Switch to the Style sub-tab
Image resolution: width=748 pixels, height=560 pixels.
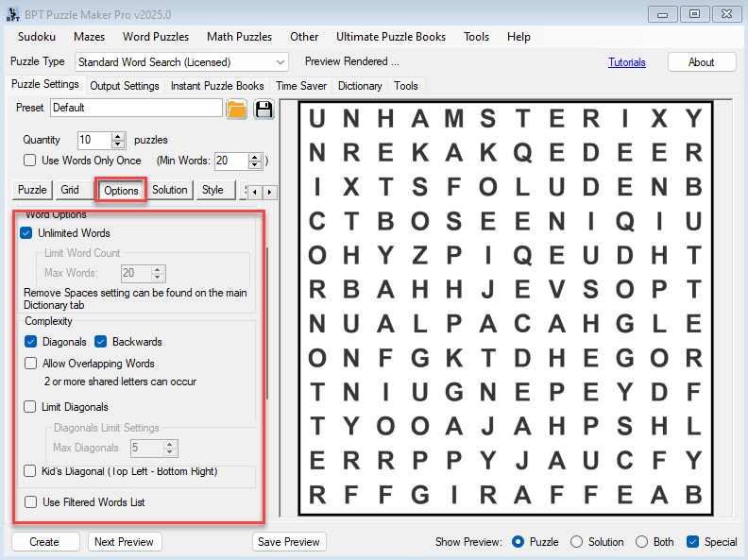pos(212,190)
